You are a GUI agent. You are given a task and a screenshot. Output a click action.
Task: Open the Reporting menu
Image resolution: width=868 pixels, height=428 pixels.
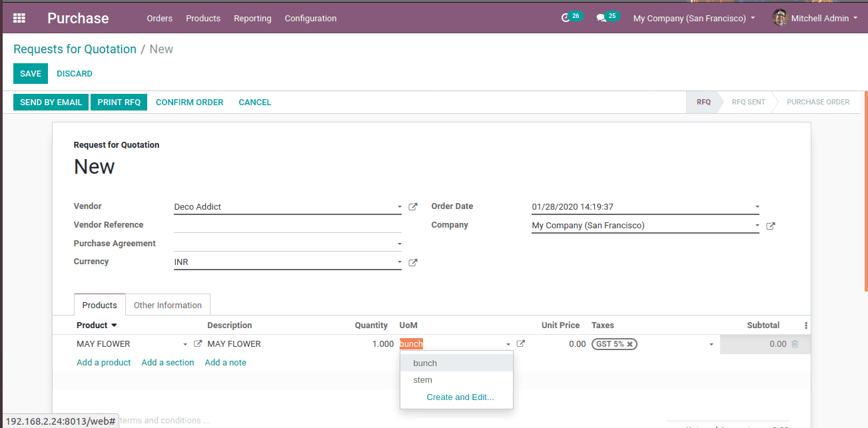pyautogui.click(x=252, y=18)
